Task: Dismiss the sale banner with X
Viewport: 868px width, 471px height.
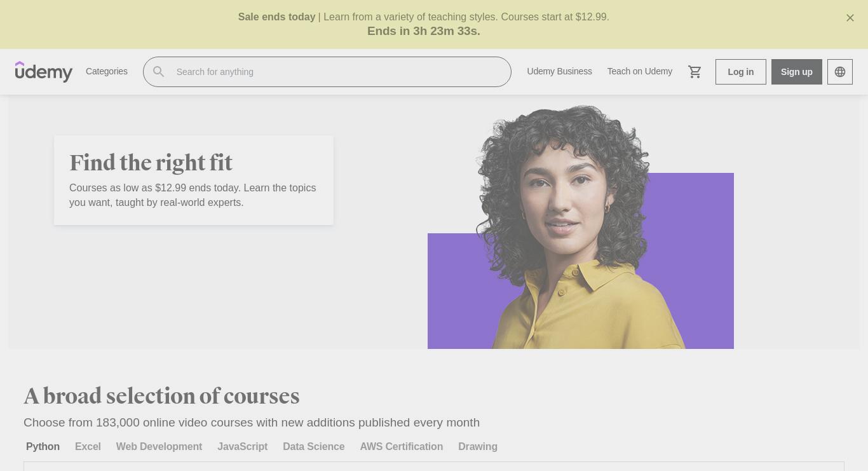Action: point(850,18)
